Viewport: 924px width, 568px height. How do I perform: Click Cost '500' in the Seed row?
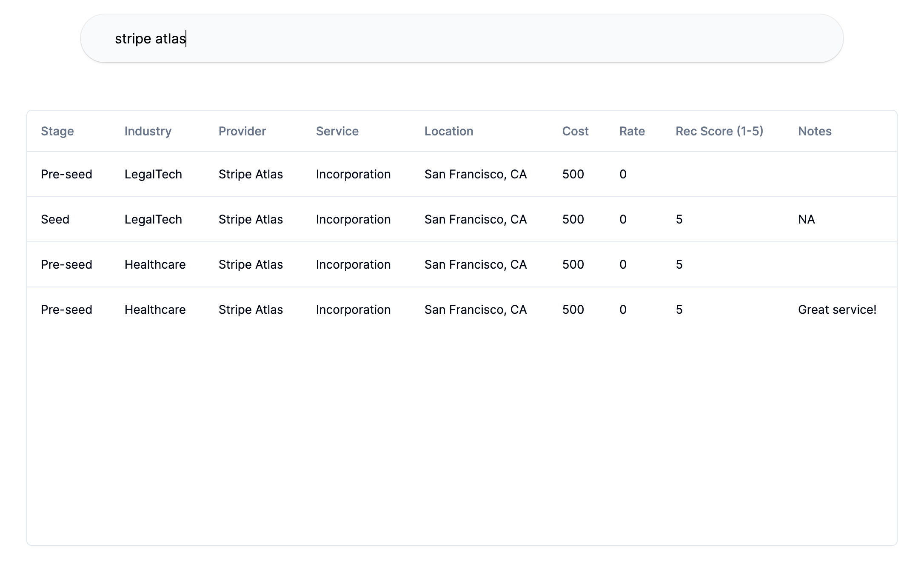click(573, 219)
